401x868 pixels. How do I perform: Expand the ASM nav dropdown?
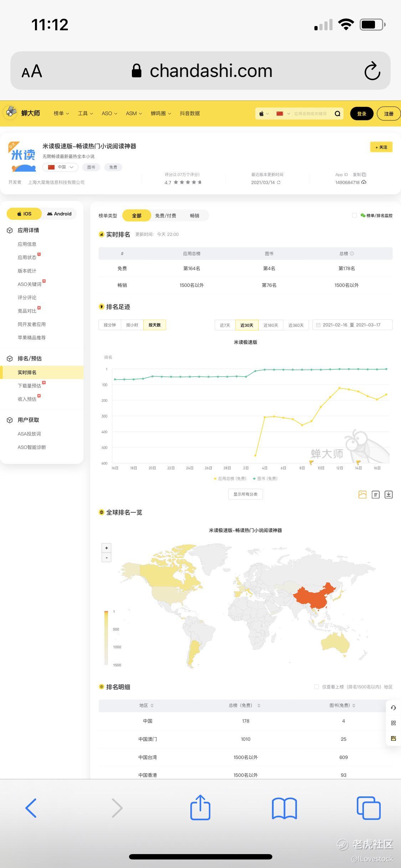pyautogui.click(x=134, y=113)
